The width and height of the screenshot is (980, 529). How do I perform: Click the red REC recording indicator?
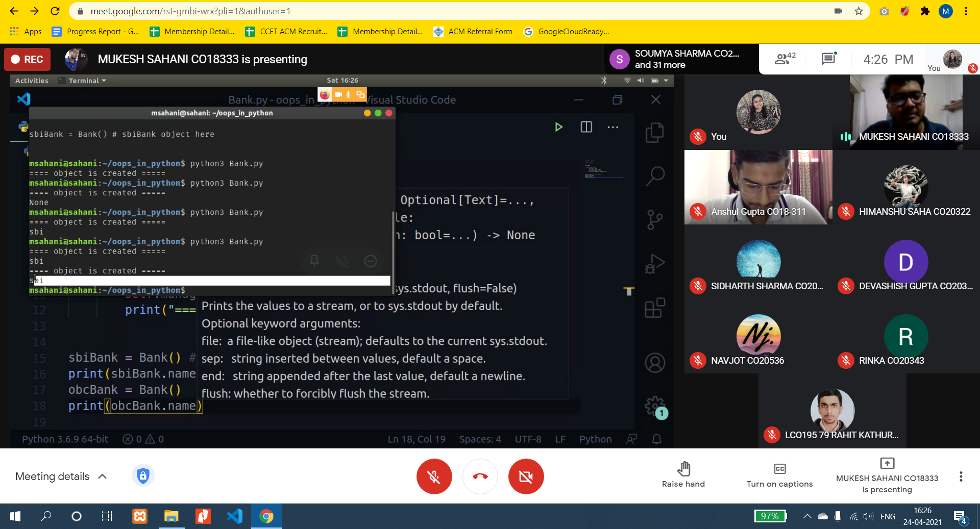28,59
